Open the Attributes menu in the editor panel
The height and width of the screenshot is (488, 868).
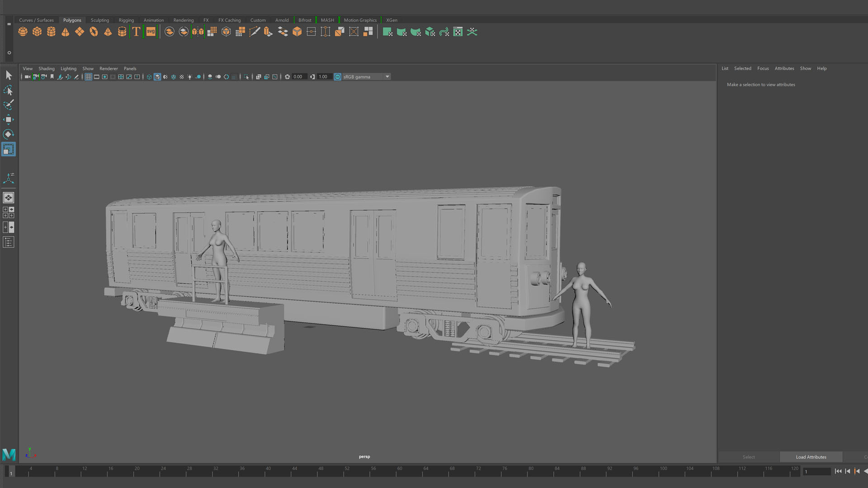point(784,68)
